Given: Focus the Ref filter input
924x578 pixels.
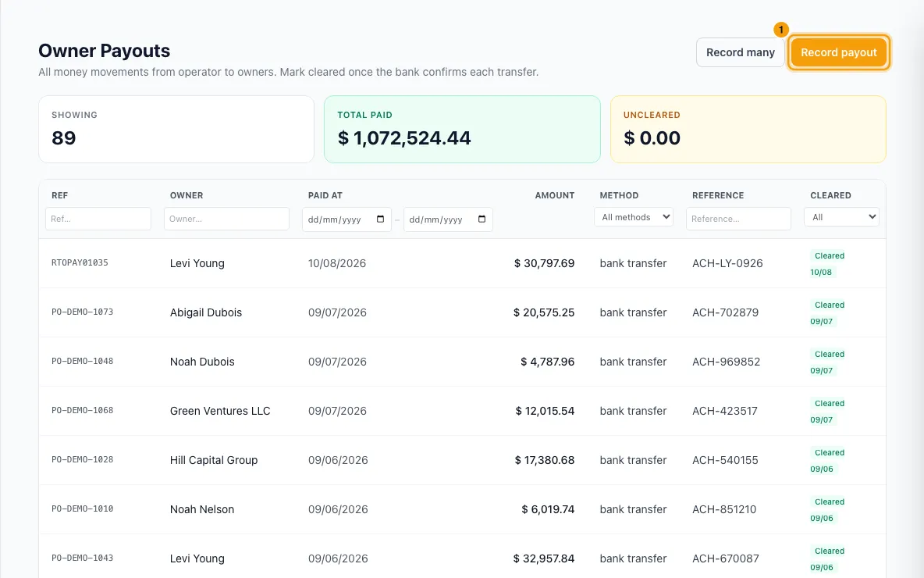Looking at the screenshot, I should click(x=98, y=219).
